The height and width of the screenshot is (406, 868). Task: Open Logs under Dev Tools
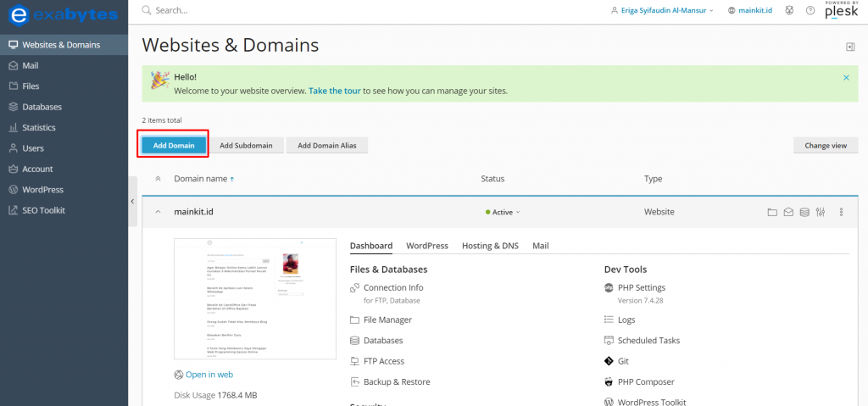pyautogui.click(x=626, y=320)
